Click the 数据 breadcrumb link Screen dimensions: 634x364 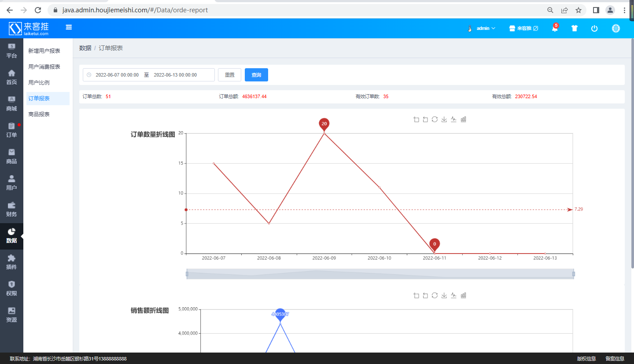point(85,48)
